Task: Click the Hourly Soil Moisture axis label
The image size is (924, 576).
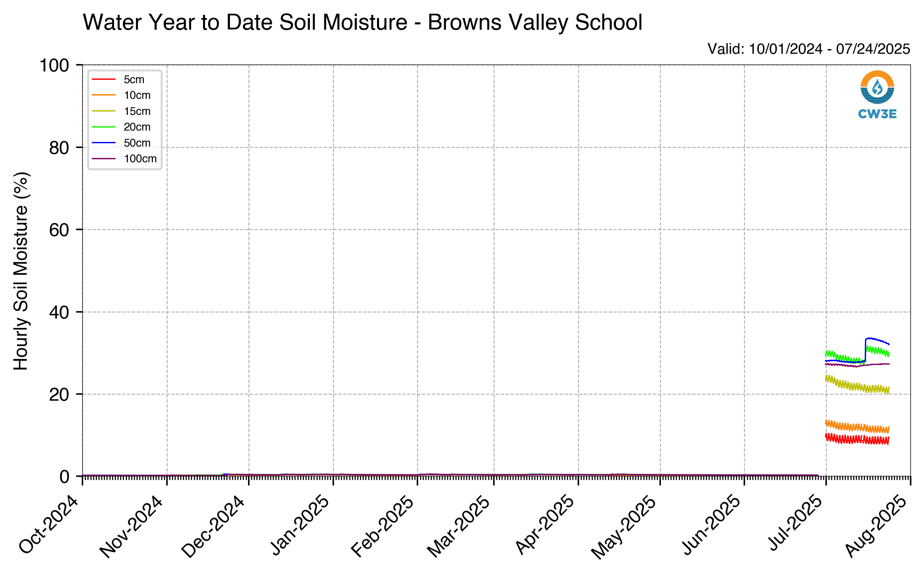Action: click(21, 271)
